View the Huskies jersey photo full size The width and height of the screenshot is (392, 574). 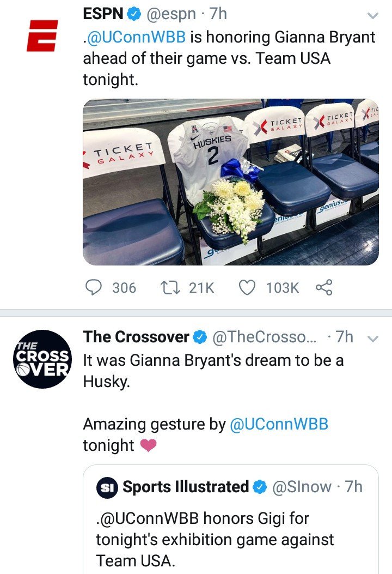pyautogui.click(x=231, y=182)
